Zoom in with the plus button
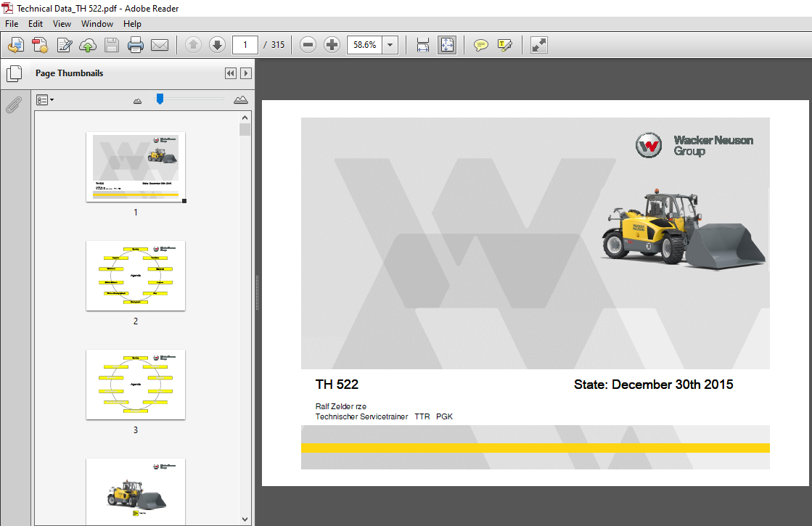The image size is (812, 526). tap(332, 45)
